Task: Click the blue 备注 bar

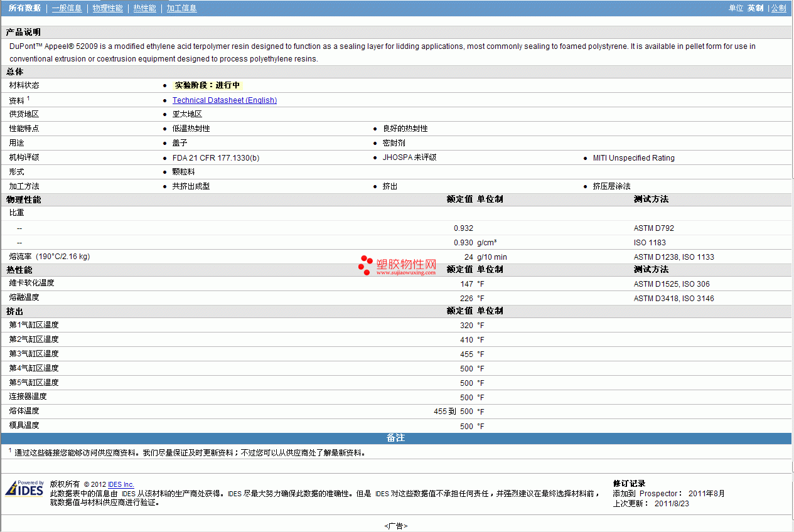Action: tap(396, 438)
